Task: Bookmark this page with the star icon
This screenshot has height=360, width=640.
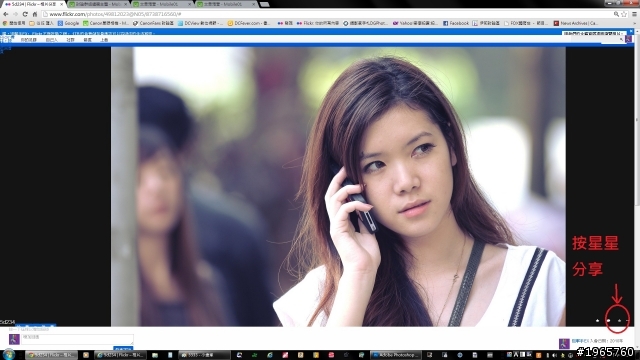Action: [624, 14]
